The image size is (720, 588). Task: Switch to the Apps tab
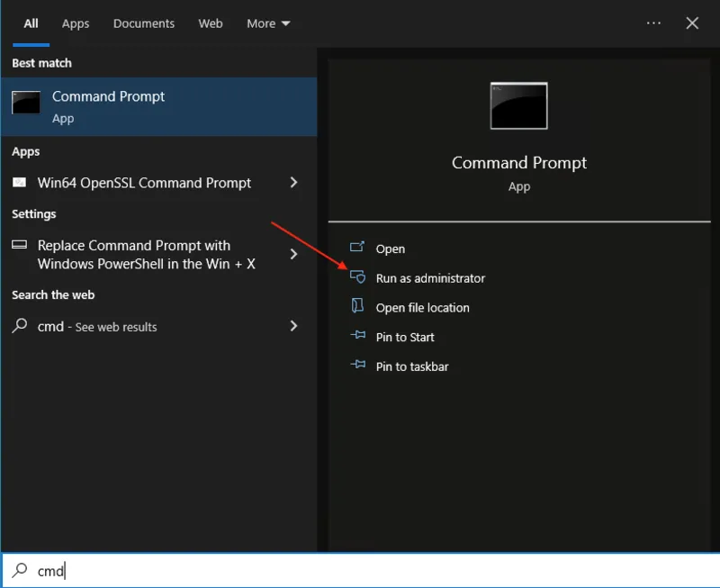tap(76, 23)
